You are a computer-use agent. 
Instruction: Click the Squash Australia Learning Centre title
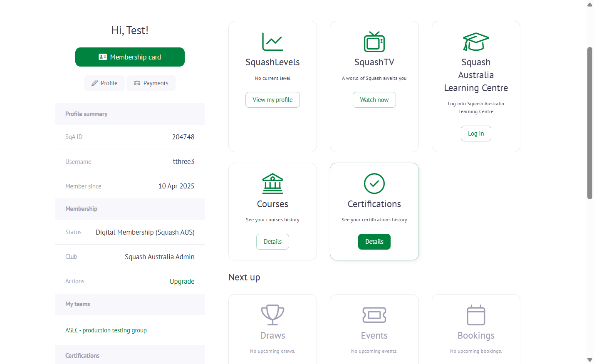click(x=476, y=75)
